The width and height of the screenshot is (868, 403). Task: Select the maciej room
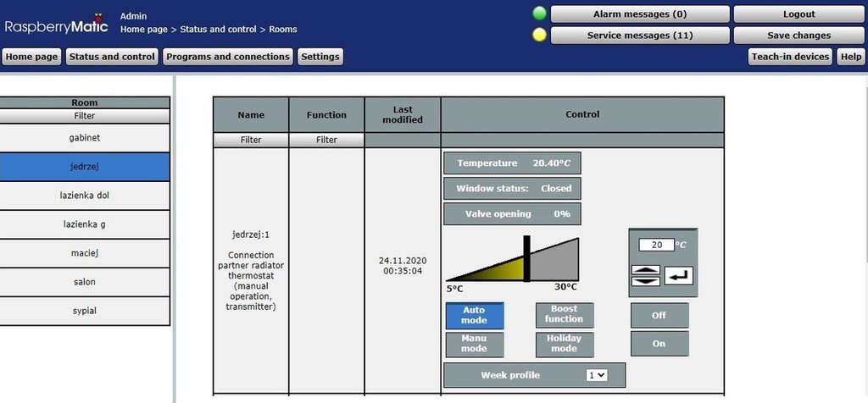(85, 252)
